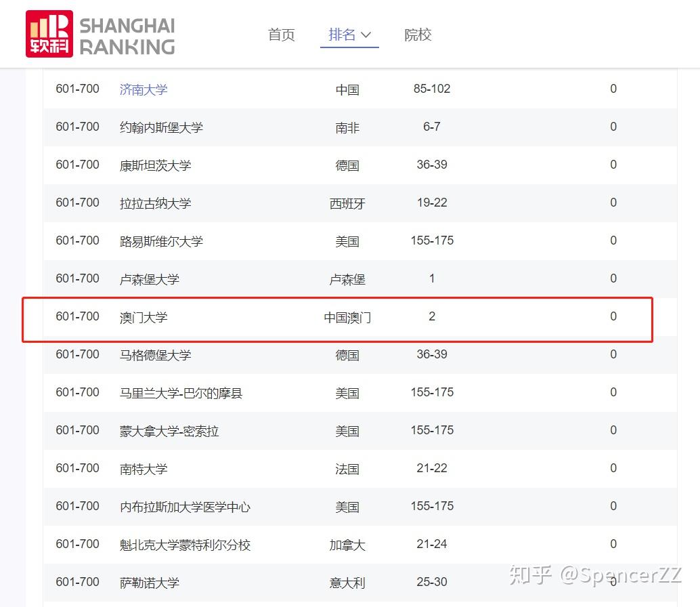Open the 首页 menu item

point(281,35)
